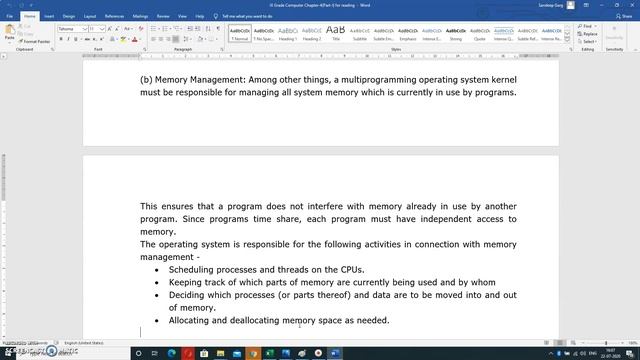This screenshot has width=640, height=360.
Task: Open Excel from the taskbar
Action: pyautogui.click(x=269, y=353)
